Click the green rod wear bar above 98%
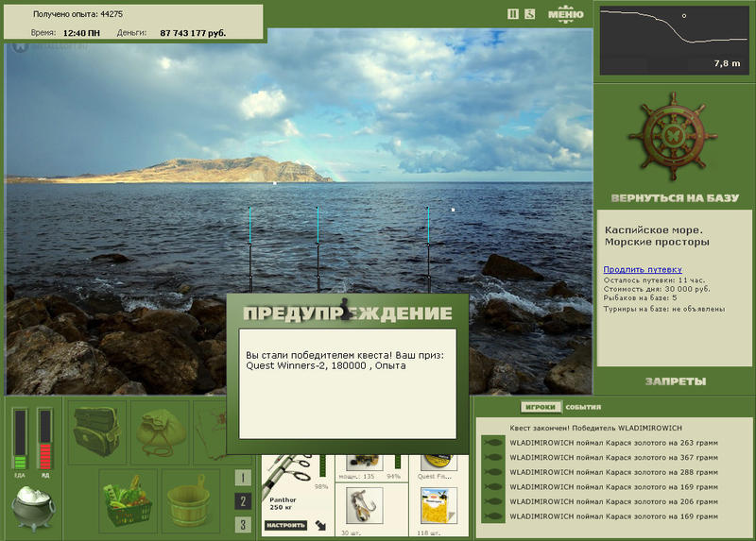756x541 pixels. (x=322, y=465)
